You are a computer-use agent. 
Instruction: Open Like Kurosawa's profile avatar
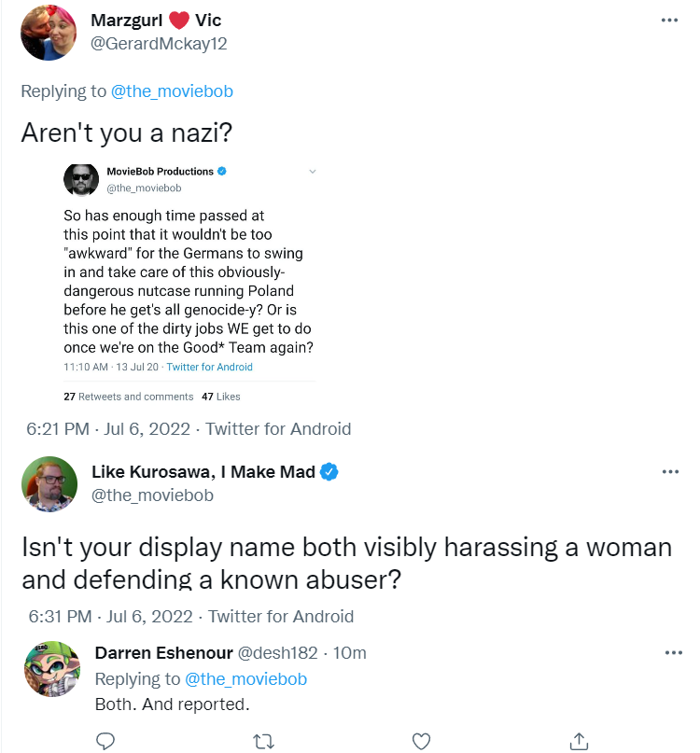point(49,483)
